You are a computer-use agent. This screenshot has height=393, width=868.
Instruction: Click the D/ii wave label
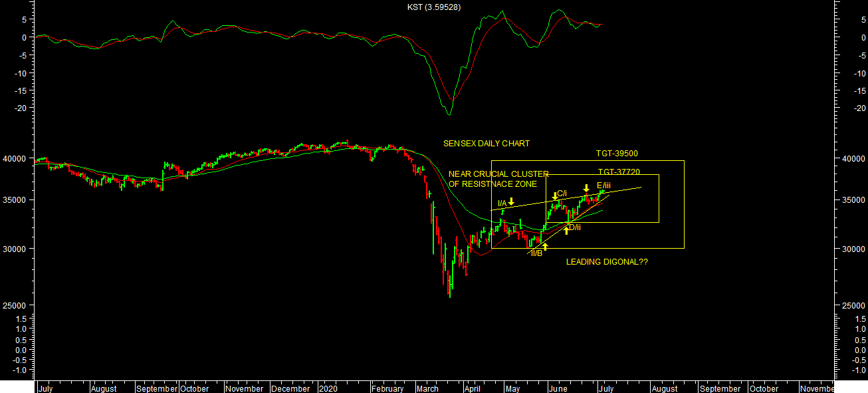pyautogui.click(x=574, y=227)
